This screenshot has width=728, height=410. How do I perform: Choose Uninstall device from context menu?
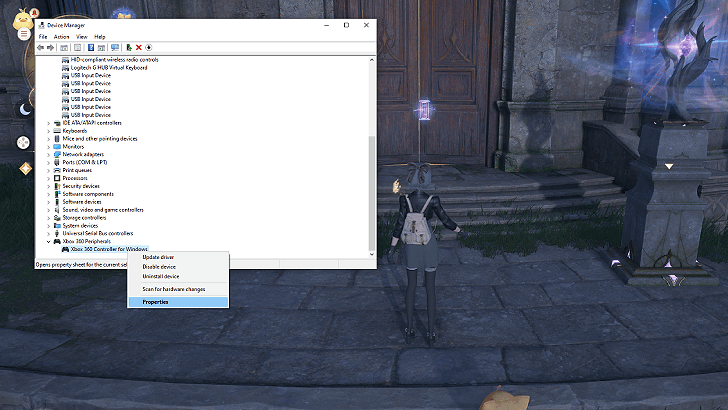178,276
